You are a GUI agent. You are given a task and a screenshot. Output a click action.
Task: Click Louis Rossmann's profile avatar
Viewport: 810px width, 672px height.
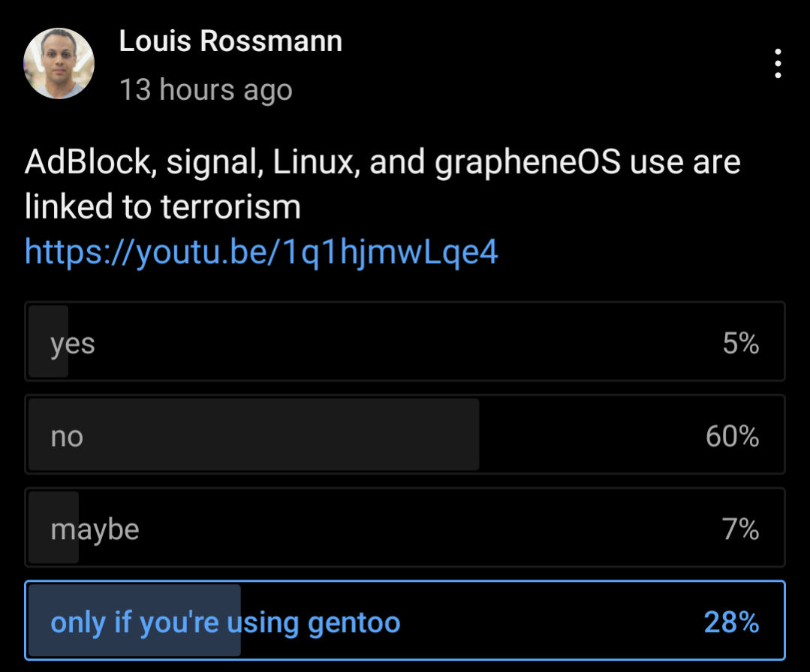(59, 64)
